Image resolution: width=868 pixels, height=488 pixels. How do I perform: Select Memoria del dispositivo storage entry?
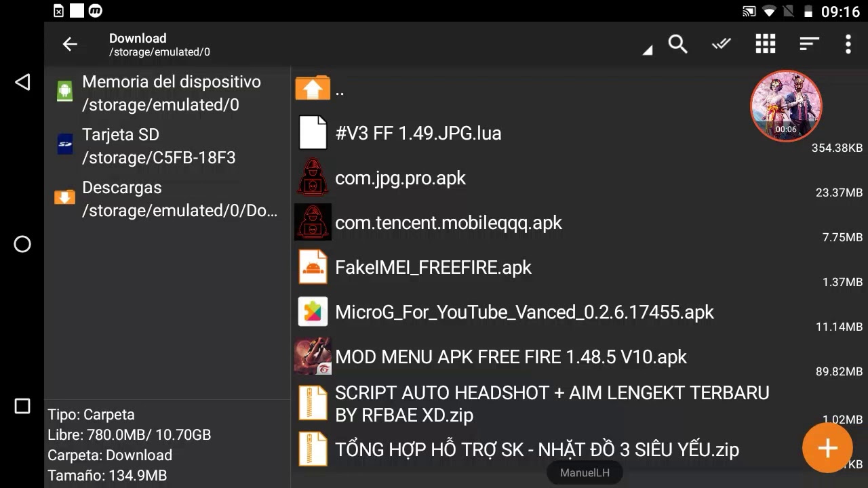(167, 94)
